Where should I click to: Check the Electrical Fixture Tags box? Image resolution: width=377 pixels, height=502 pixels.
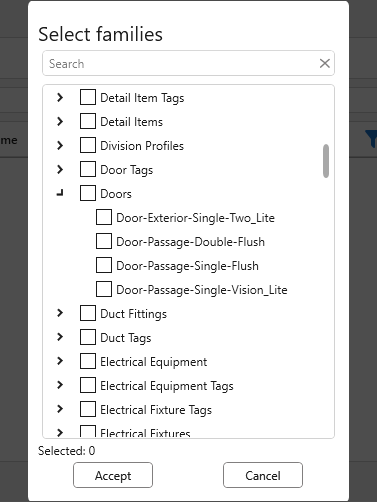click(x=88, y=409)
